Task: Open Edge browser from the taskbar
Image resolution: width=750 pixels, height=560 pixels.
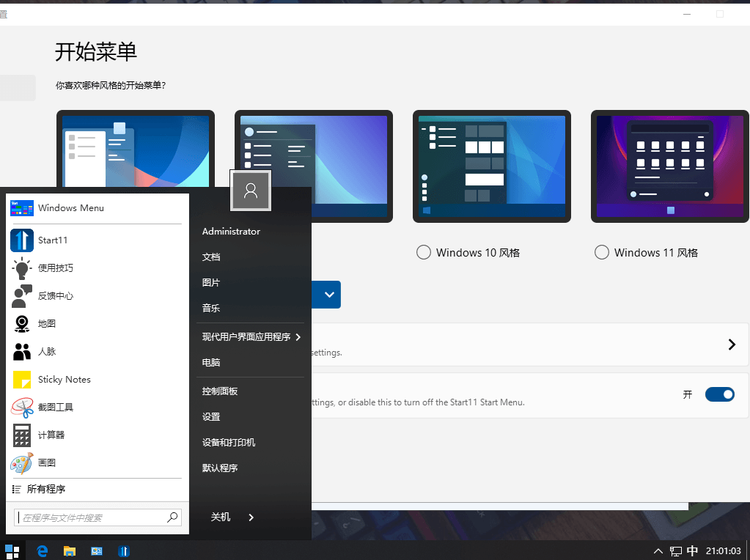Action: [43, 551]
